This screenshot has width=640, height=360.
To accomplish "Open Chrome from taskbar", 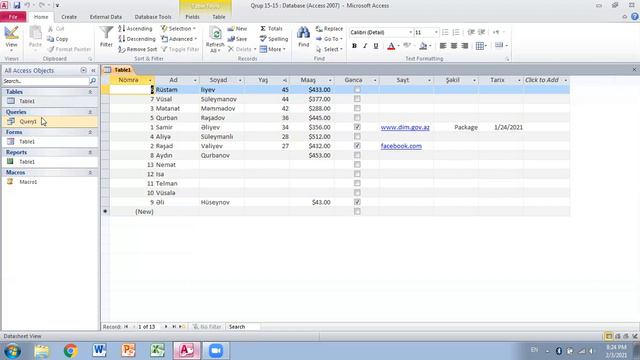I will pos(71,351).
